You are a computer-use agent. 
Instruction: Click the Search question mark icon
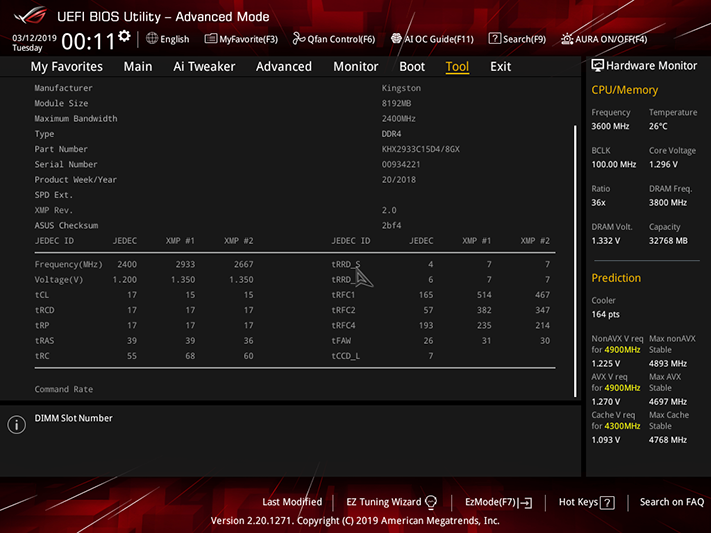tap(494, 39)
